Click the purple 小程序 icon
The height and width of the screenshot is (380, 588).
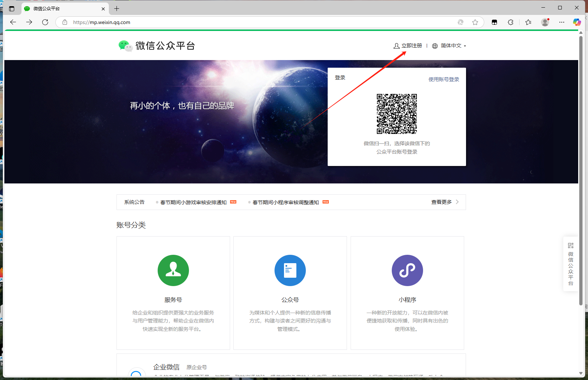[x=407, y=270]
